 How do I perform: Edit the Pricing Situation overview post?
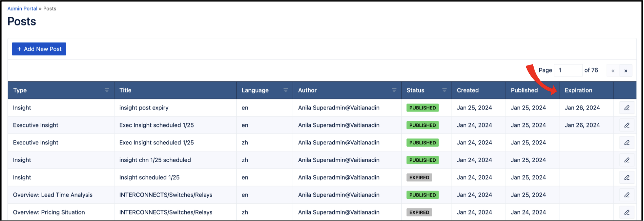(627, 212)
